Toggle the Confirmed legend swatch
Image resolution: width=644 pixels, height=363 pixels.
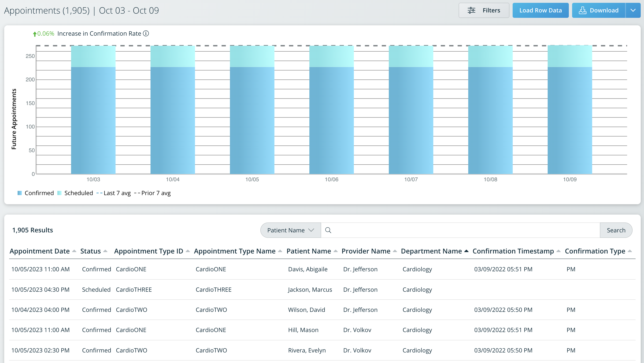click(19, 193)
